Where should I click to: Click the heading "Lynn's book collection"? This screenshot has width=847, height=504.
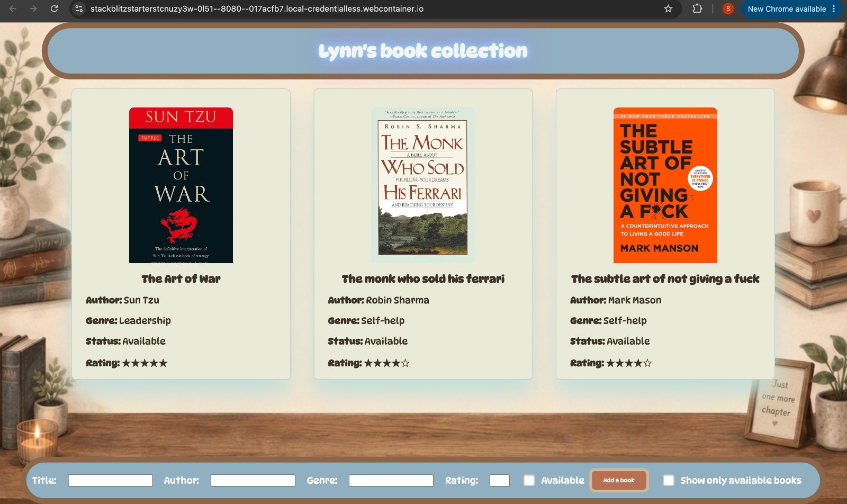pyautogui.click(x=423, y=51)
